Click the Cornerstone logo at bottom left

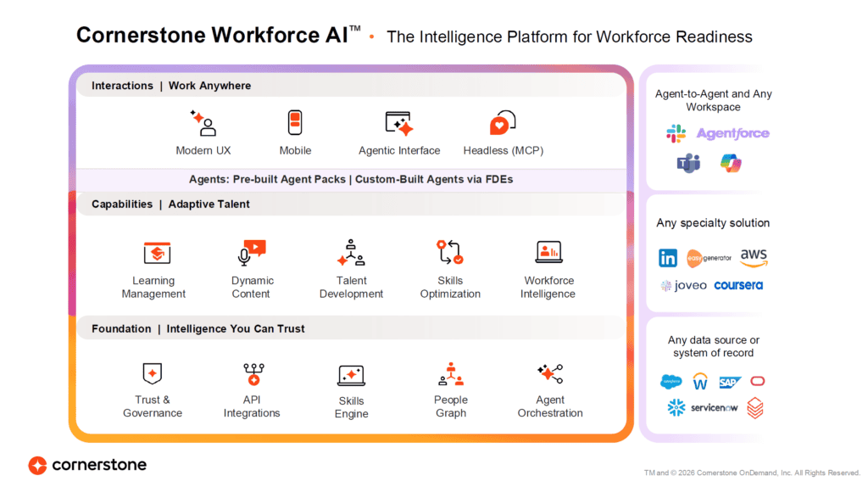pyautogui.click(x=87, y=465)
